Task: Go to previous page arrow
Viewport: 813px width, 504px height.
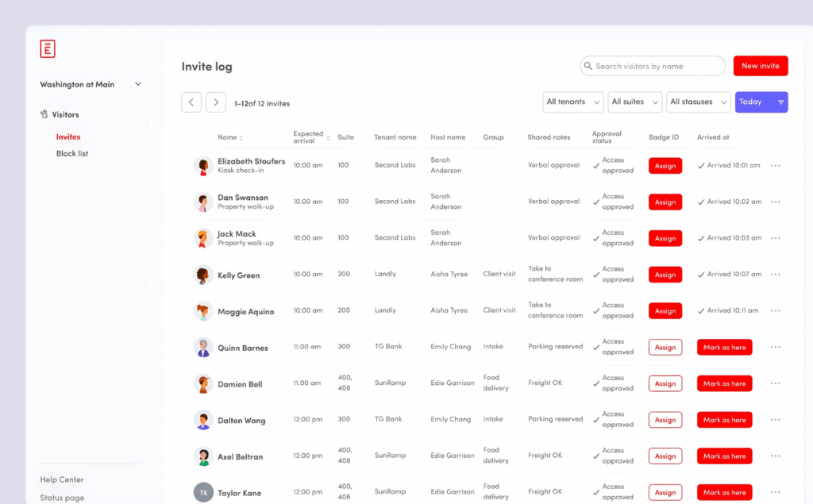Action: [191, 102]
